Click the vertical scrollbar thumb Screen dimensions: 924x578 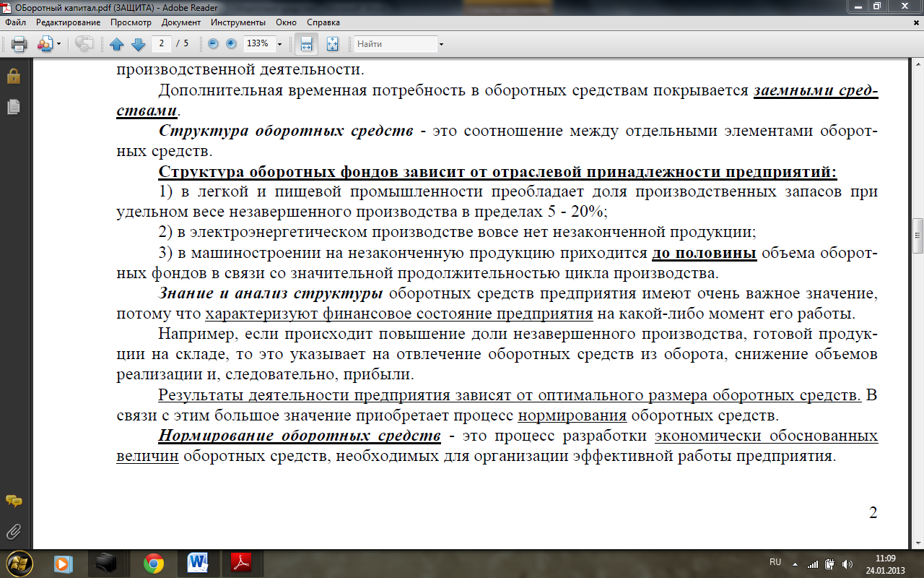coord(918,236)
